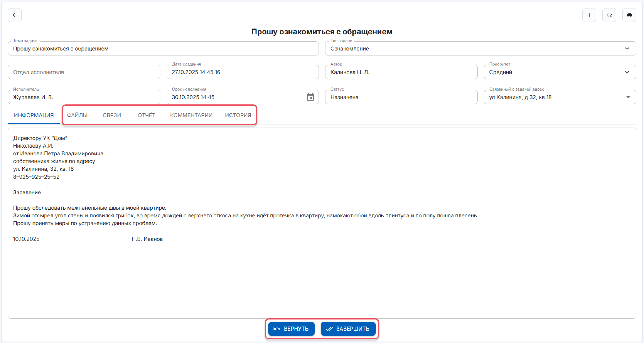Open the Связанный с задачей адрес dropdown
644x343 pixels.
coord(628,97)
